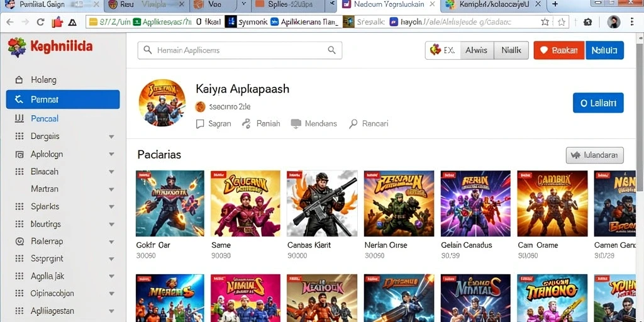This screenshot has height=322, width=644.
Task: Click the magnifier icon in search box
Action: pos(331,50)
